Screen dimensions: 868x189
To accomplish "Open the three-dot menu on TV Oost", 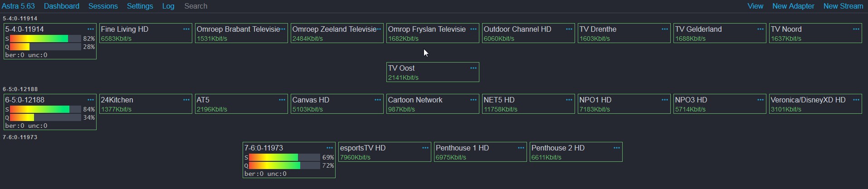I will pyautogui.click(x=473, y=68).
